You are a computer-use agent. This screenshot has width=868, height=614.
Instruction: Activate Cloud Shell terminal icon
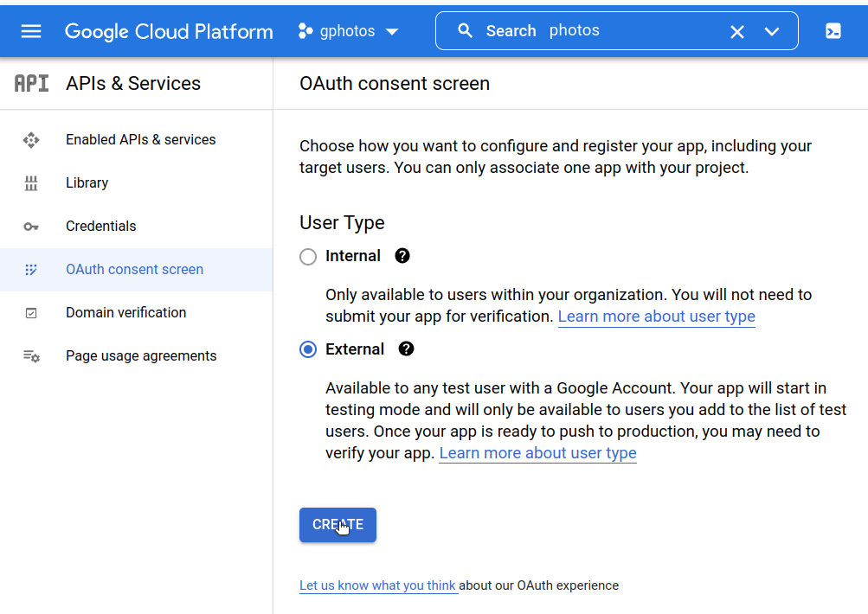[x=833, y=31]
